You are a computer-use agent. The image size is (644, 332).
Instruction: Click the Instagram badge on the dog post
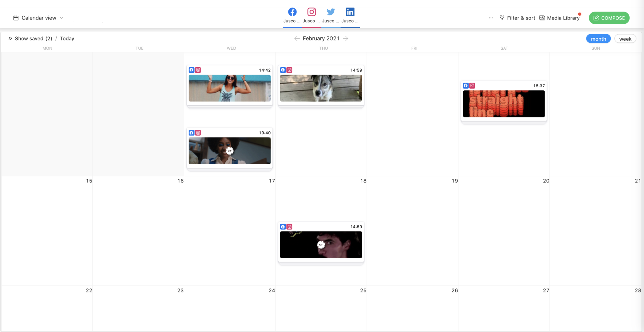[x=289, y=70]
